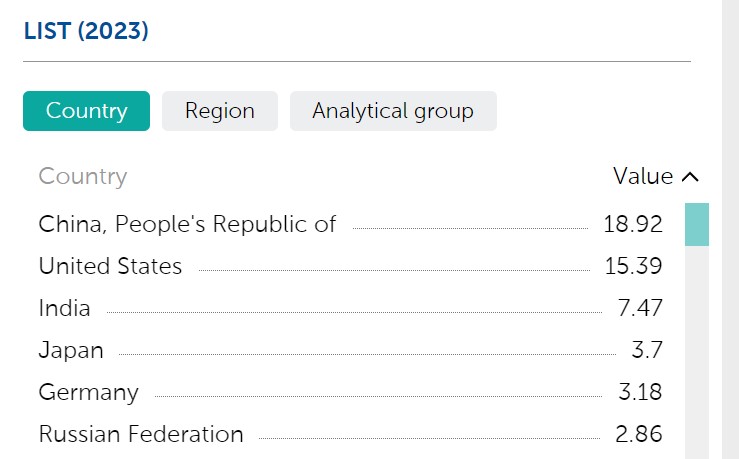Select the Country tab

click(86, 111)
